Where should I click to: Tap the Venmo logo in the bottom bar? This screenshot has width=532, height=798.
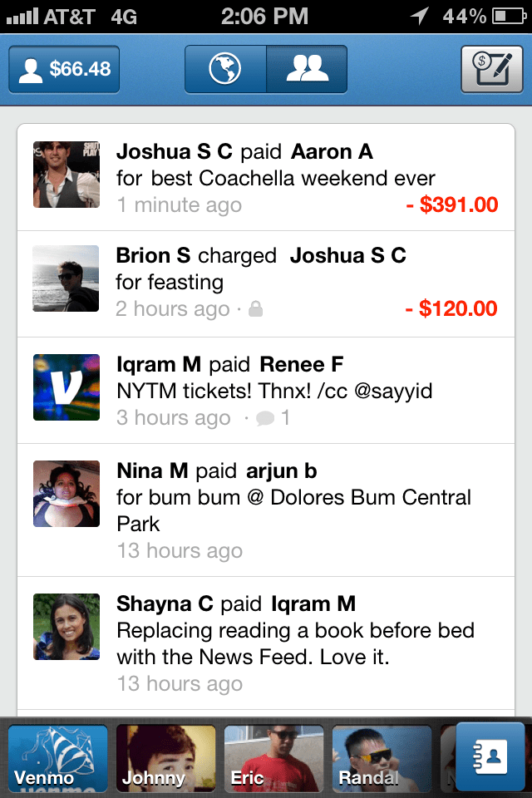pos(57,756)
